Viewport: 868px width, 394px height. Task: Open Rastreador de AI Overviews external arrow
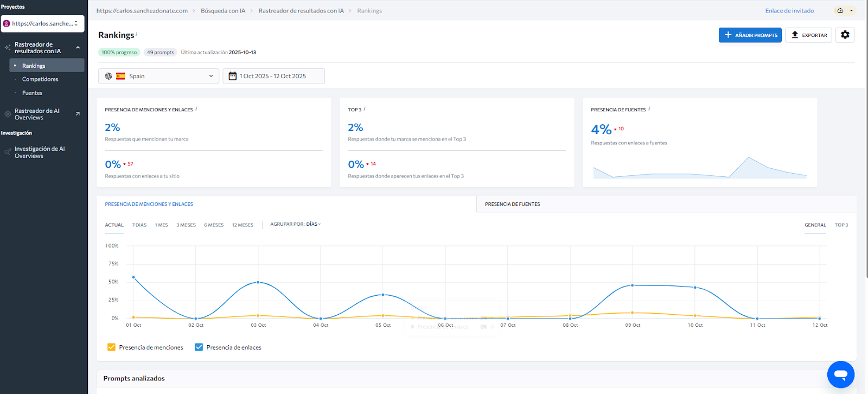tap(78, 114)
